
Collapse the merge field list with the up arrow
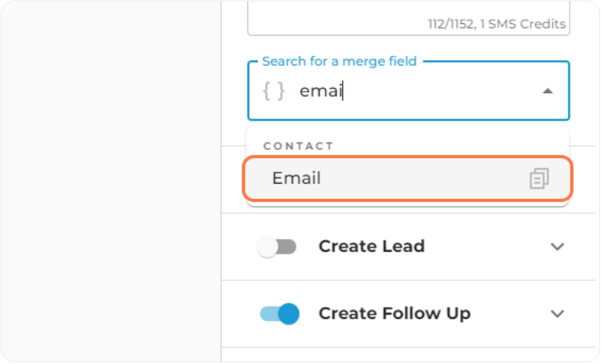click(x=548, y=91)
